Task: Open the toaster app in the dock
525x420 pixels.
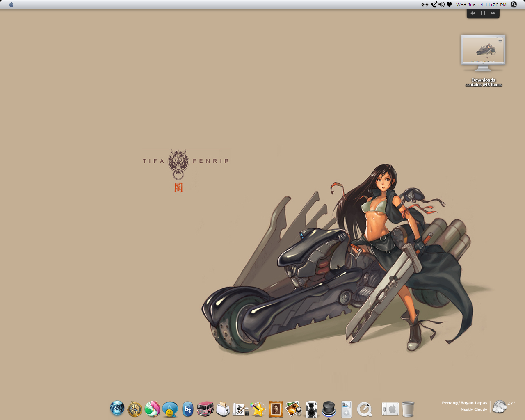Action: coord(223,409)
